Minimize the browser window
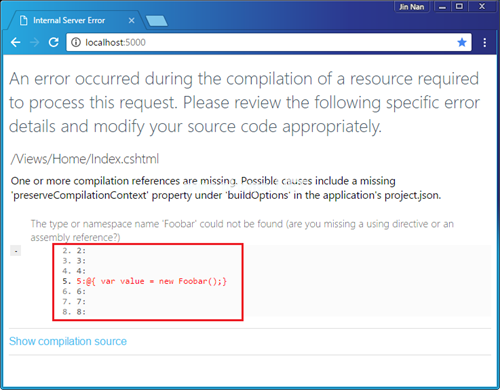500x390 pixels. pos(442,7)
